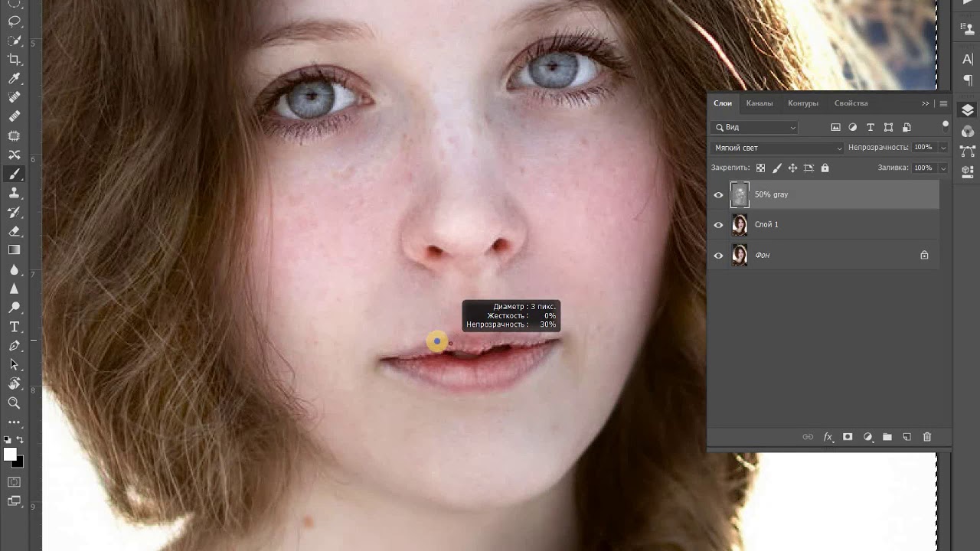The width and height of the screenshot is (980, 551).
Task: Hide the 50% gray layer
Action: [718, 194]
